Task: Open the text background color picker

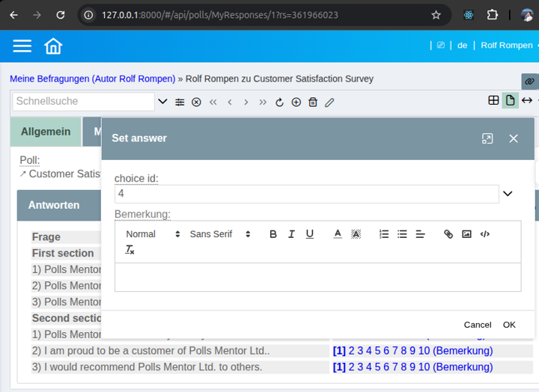Action: (356, 234)
